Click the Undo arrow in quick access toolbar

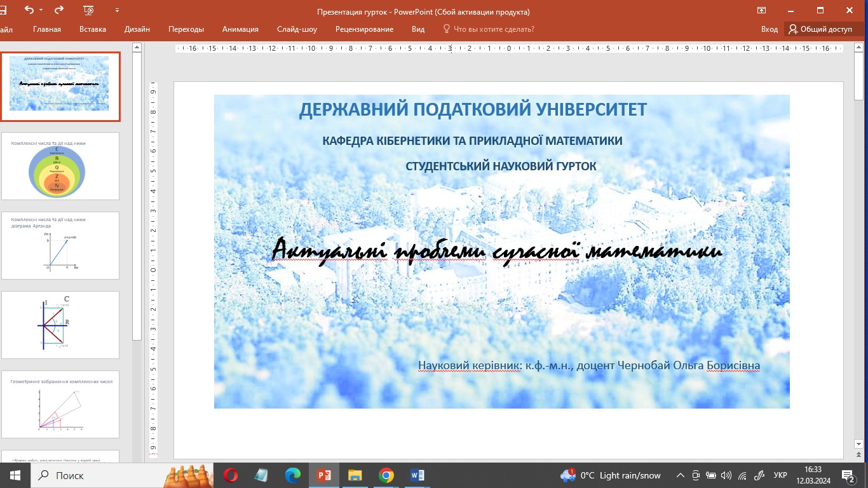(x=29, y=10)
